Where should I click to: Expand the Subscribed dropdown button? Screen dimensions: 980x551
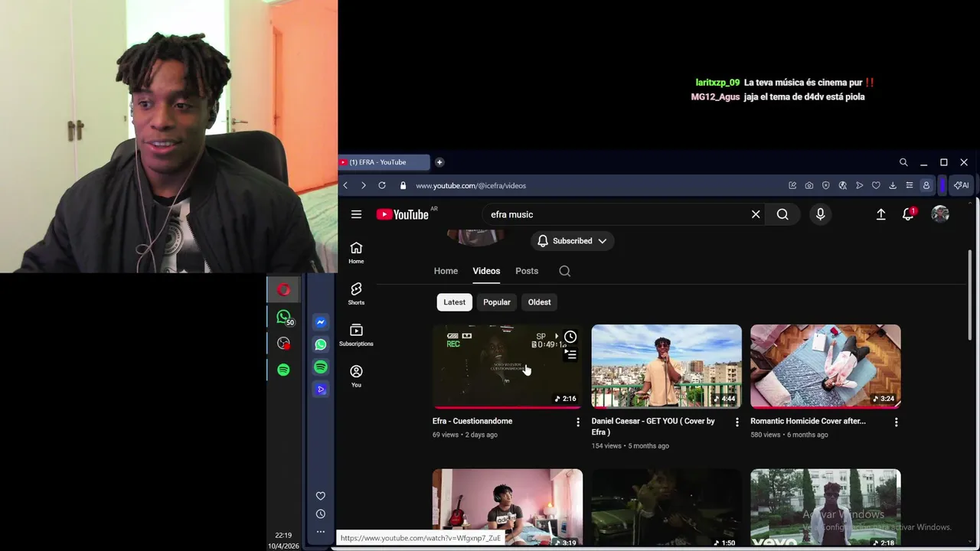tap(572, 241)
